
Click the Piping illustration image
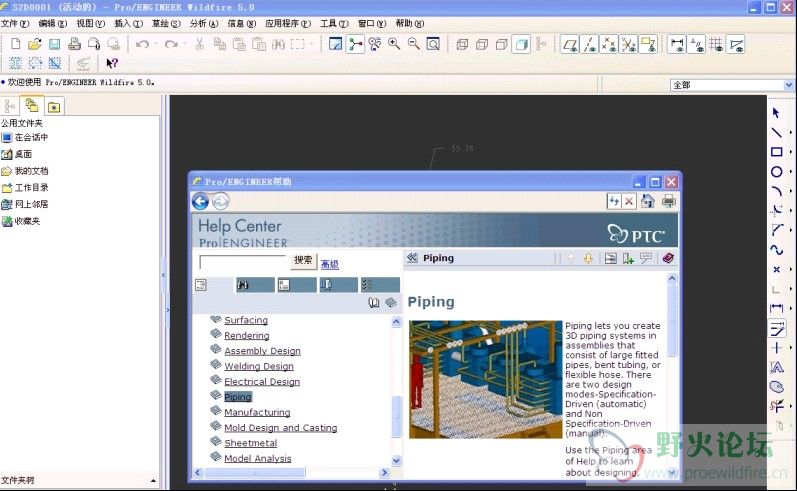click(485, 379)
